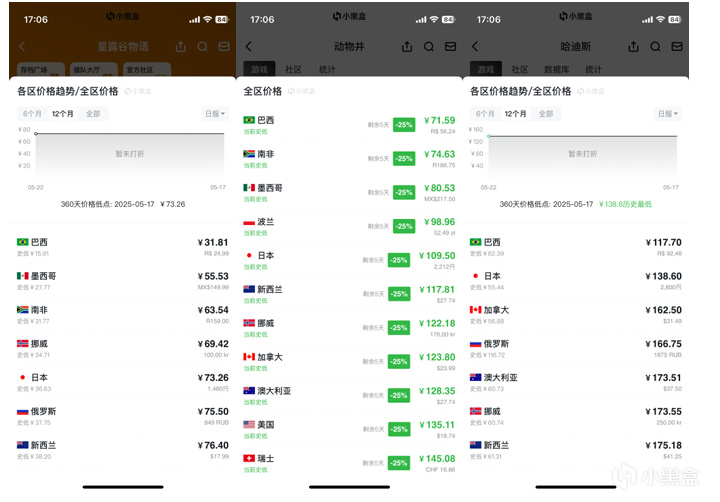The width and height of the screenshot is (720, 502).
Task: Go back from 哈迪斯 page
Action: click(475, 46)
